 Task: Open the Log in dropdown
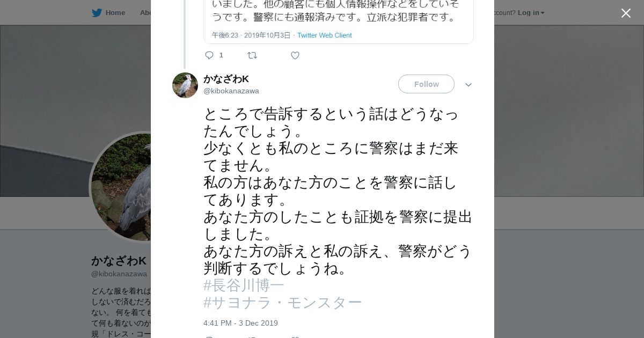pyautogui.click(x=531, y=13)
